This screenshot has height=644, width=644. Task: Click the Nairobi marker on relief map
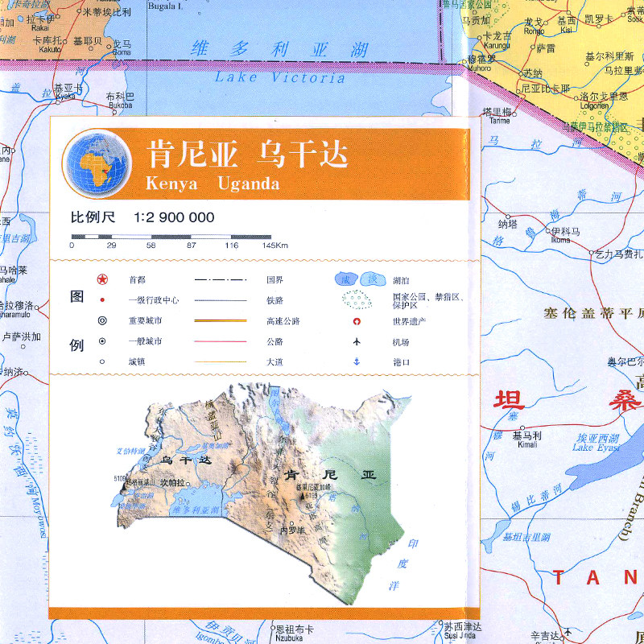(292, 524)
